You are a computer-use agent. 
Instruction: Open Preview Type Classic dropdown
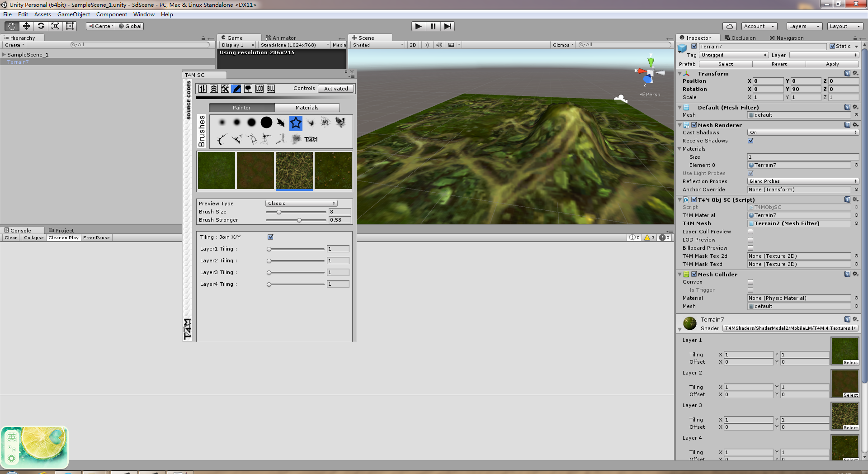pyautogui.click(x=302, y=204)
